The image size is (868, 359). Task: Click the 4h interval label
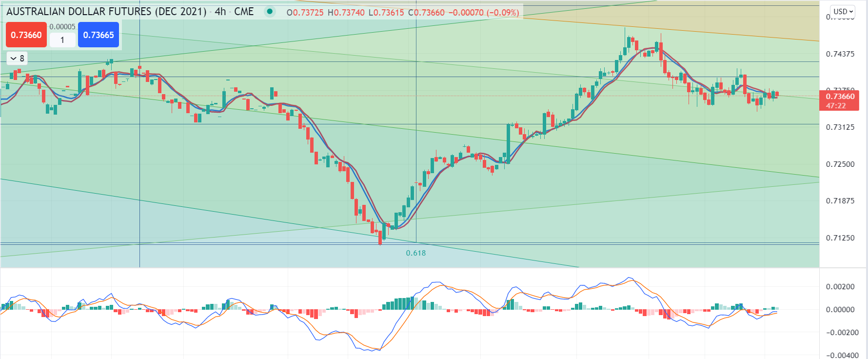click(x=220, y=12)
